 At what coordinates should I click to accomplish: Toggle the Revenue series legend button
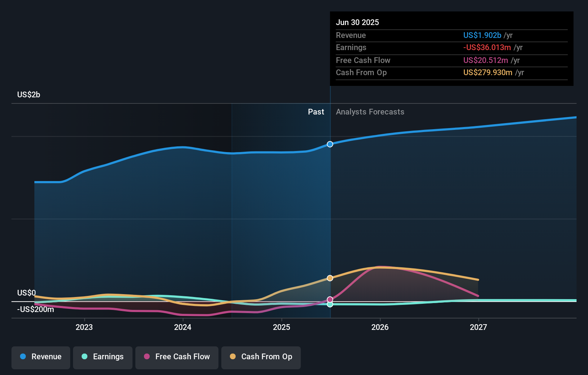point(41,357)
